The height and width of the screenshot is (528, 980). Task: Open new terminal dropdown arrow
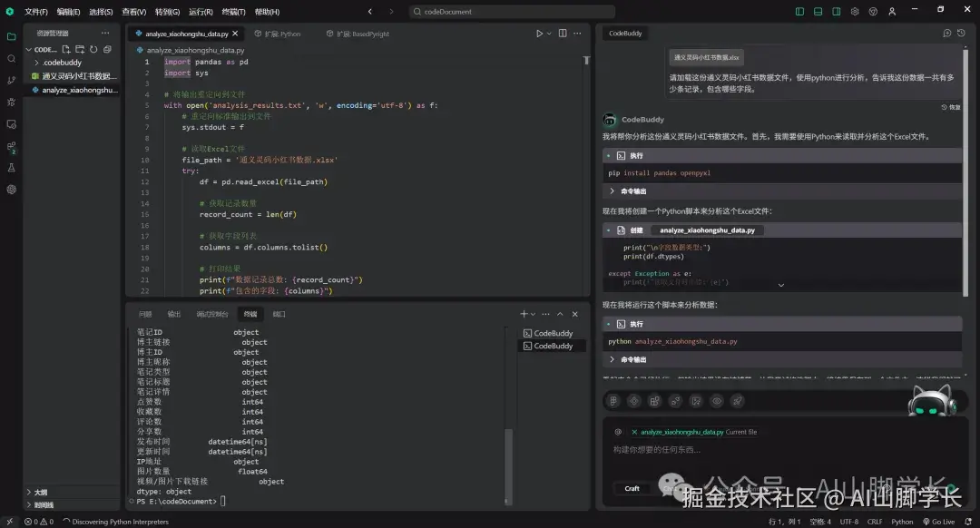[534, 314]
